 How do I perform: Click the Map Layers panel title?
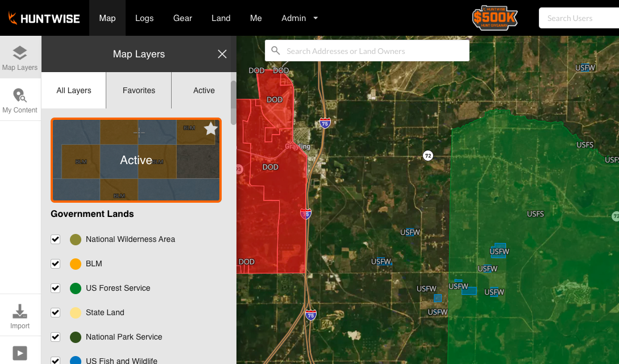pos(139,54)
